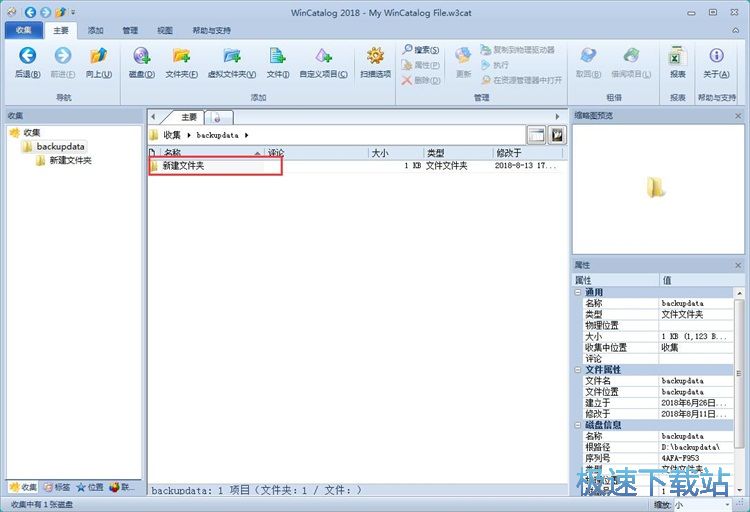Close the 缩略图预览 panel

[738, 116]
